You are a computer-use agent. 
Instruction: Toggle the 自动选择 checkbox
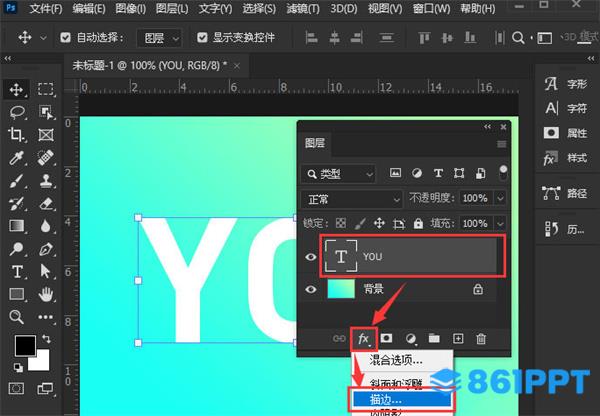point(65,37)
